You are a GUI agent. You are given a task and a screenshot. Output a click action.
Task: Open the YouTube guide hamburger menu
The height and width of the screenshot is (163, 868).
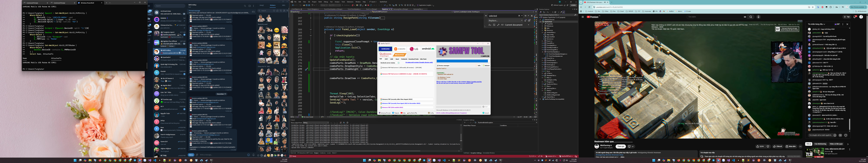pos(583,17)
